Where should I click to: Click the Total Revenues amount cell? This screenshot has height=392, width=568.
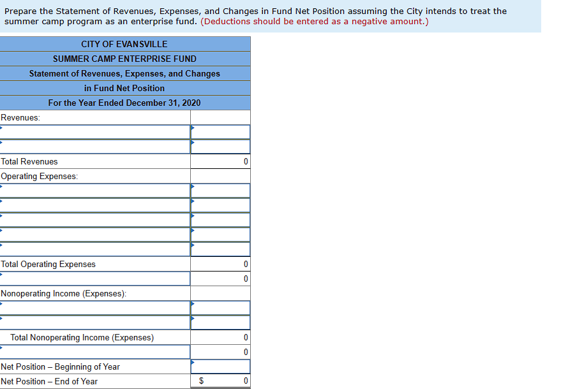click(x=220, y=161)
